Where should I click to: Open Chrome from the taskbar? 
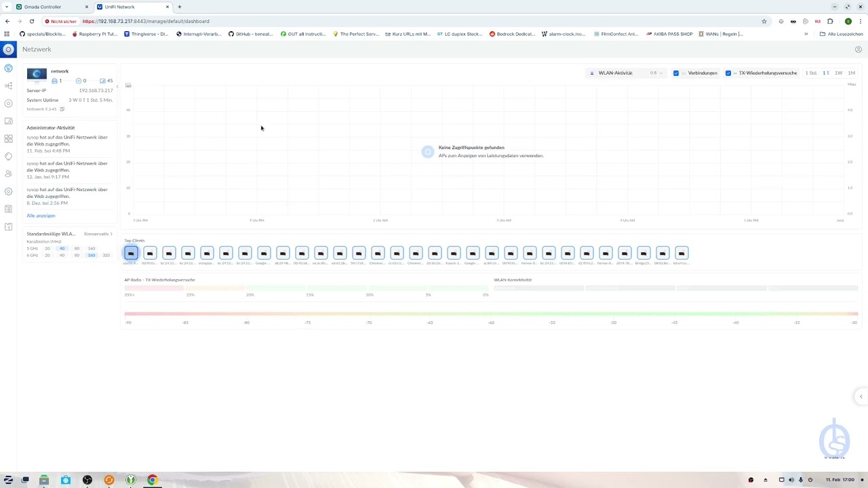(152, 480)
